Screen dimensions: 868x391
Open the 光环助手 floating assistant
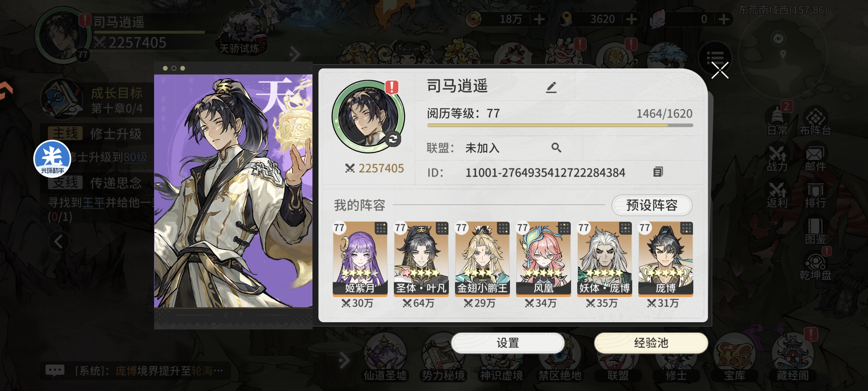pos(52,159)
